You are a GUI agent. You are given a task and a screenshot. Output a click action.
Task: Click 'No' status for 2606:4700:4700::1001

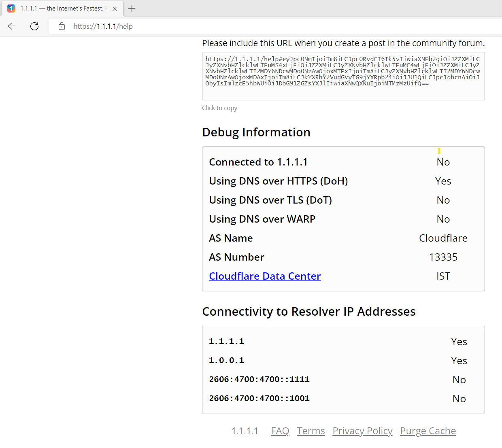tap(459, 399)
